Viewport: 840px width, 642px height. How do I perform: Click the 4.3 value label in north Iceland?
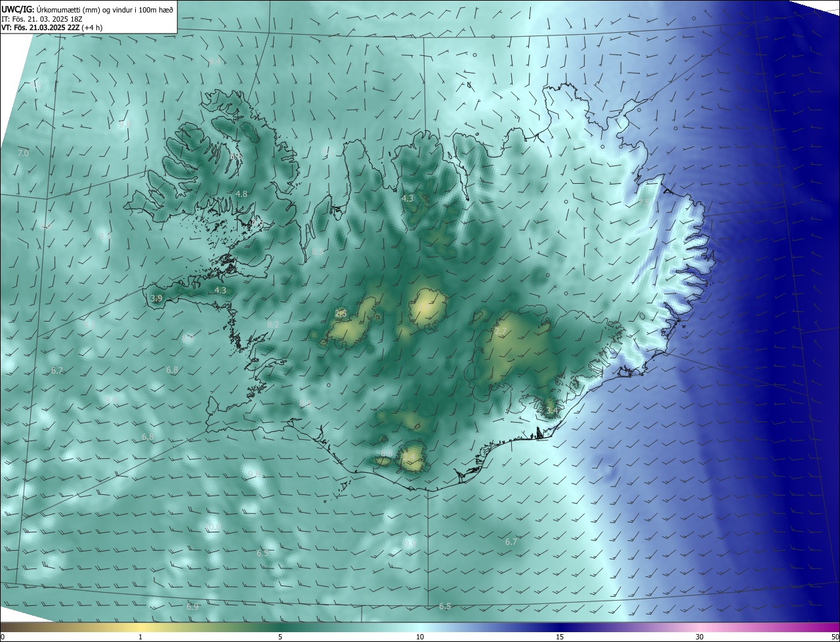pos(408,198)
